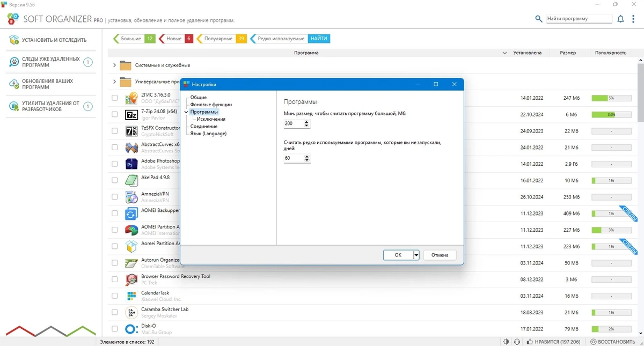Click the Soft Organizer logo icon

tap(13, 19)
